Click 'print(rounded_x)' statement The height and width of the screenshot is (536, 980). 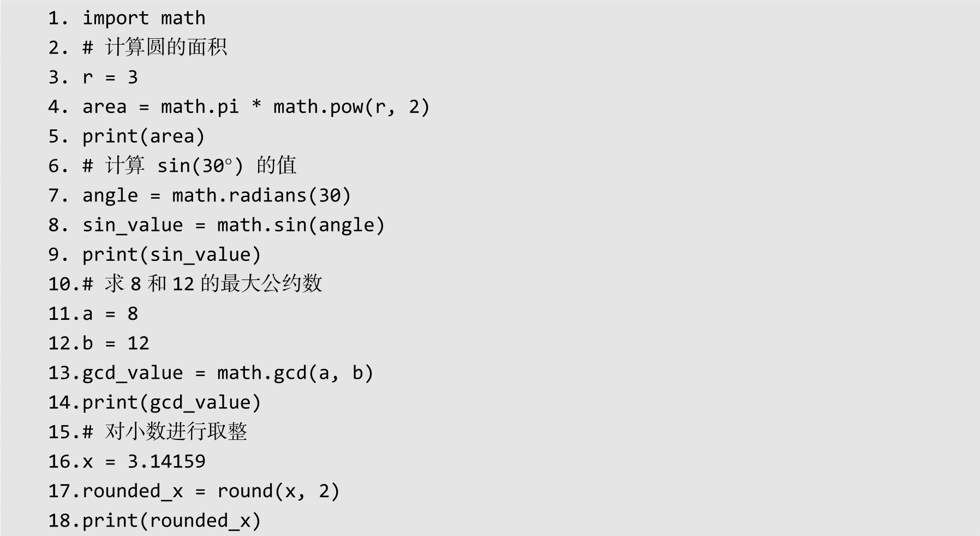(172, 521)
